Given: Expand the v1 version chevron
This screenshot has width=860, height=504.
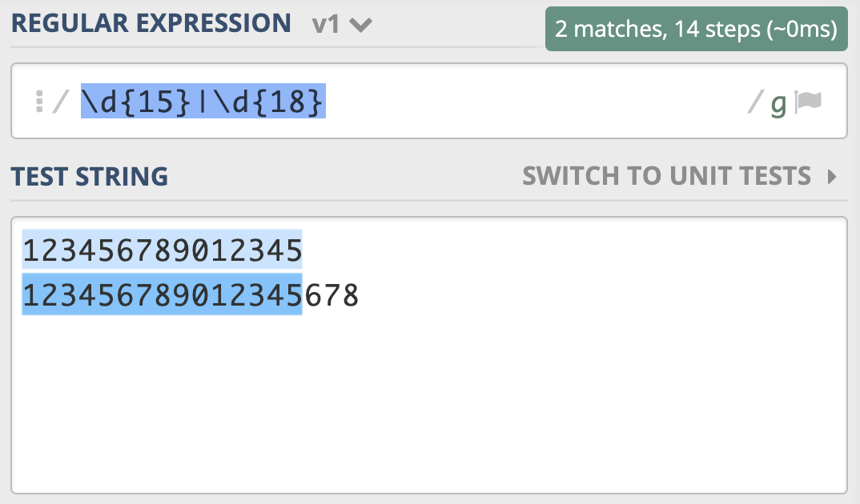Looking at the screenshot, I should (361, 25).
